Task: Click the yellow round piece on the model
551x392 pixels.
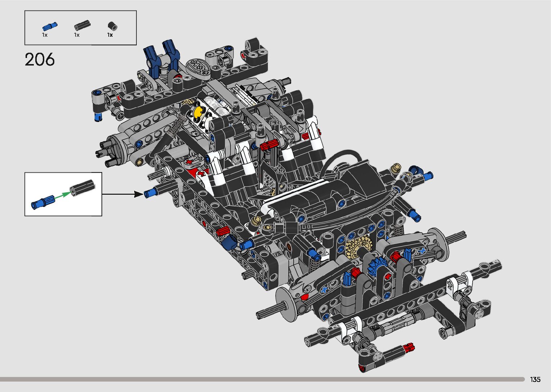Action: [x=198, y=112]
